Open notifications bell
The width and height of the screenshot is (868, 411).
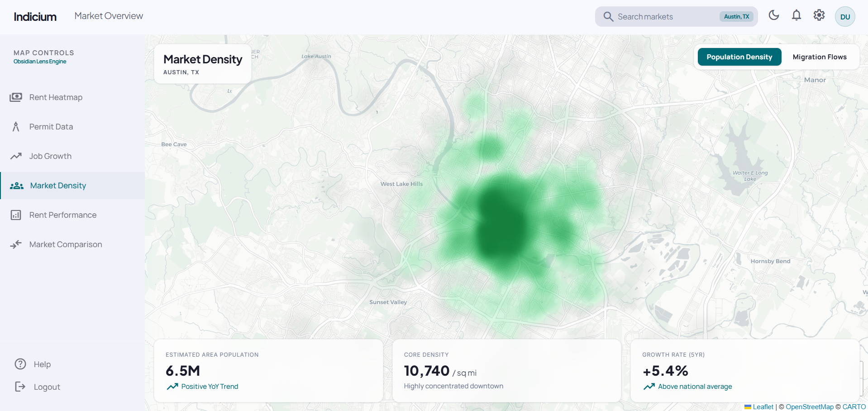point(796,15)
